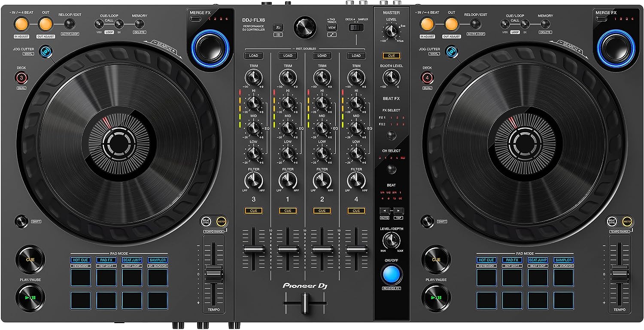The height and width of the screenshot is (330, 644).
Task: Click the crossfader below the Pioneer DJ logo
Action: pyautogui.click(x=305, y=304)
